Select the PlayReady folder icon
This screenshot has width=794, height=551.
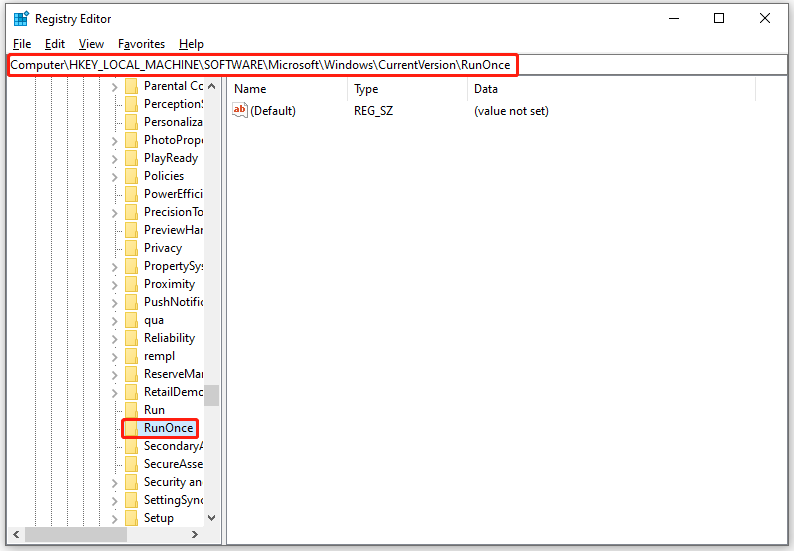click(x=131, y=158)
